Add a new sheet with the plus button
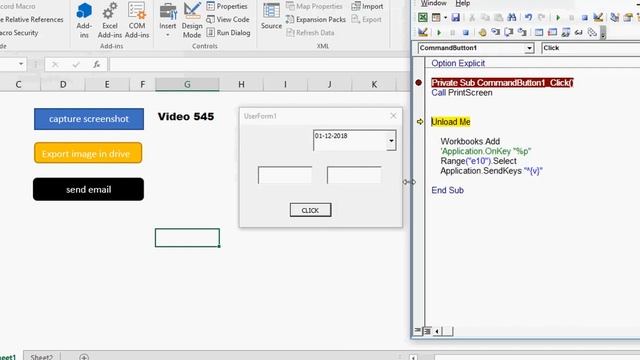This screenshot has height=360, width=640. coord(84,356)
